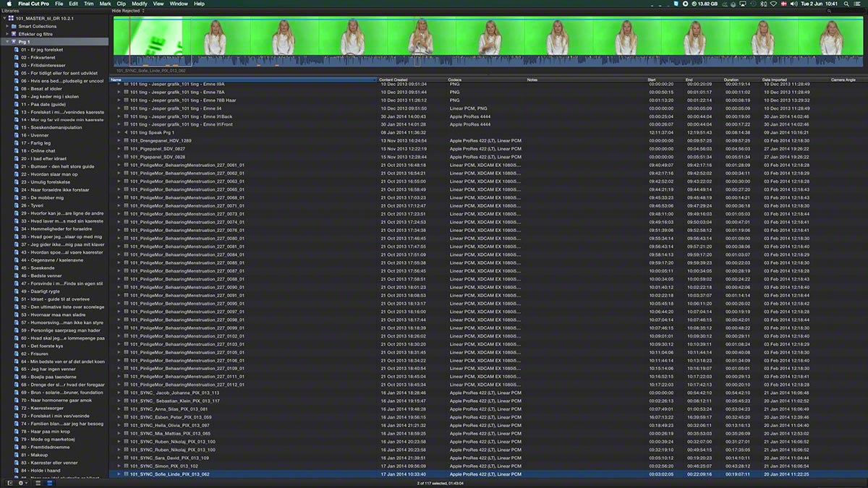This screenshot has width=868, height=488.
Task: Expand clip 101_SYNC_Sofie_Linde_PIX_013_062 row
Action: pos(119,474)
